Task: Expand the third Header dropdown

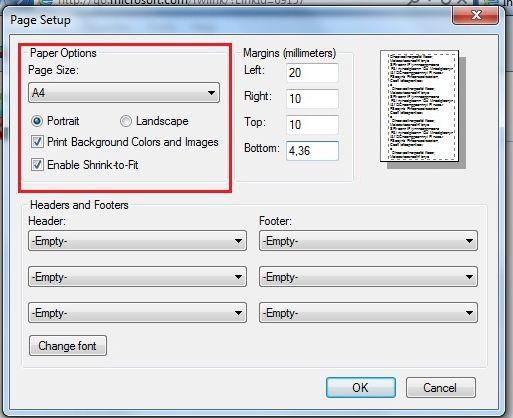Action: [137, 313]
